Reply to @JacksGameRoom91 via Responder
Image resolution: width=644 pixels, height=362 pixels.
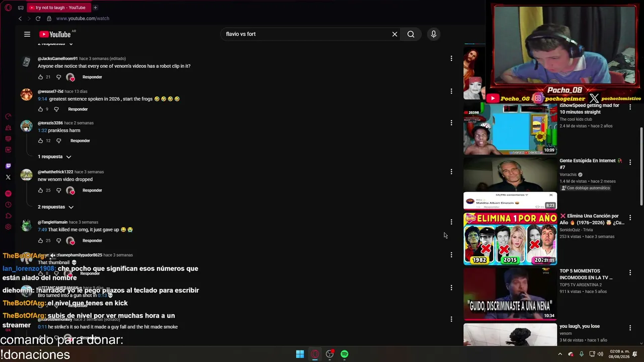(92, 77)
